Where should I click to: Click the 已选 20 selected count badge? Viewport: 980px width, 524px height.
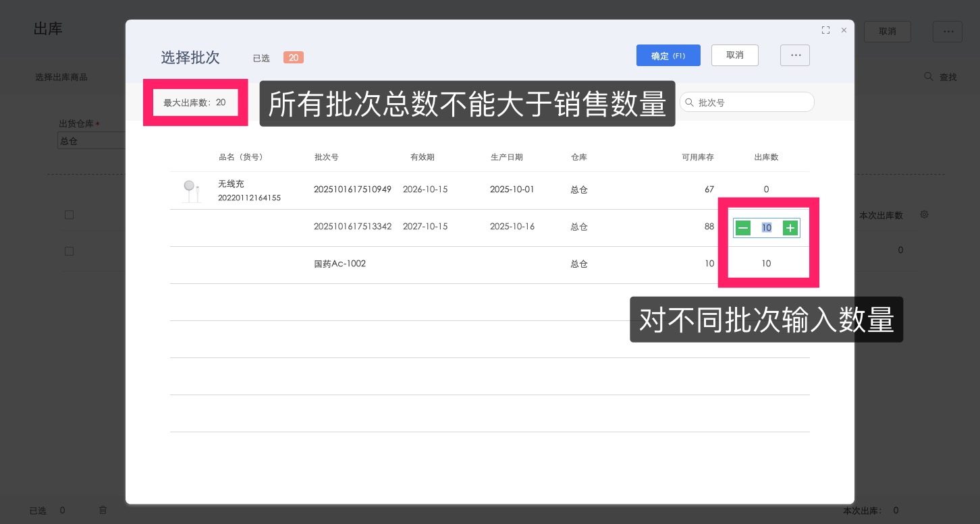point(293,58)
